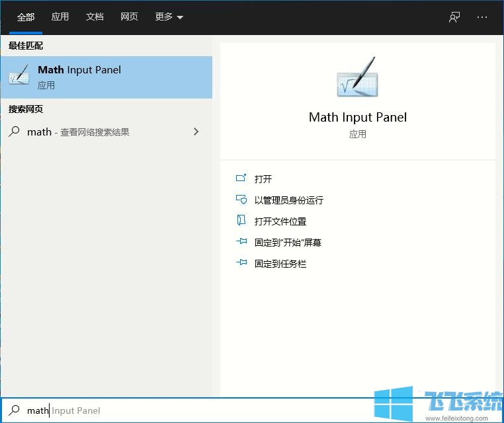Click the Math Input Panel icon in results list

19,74
